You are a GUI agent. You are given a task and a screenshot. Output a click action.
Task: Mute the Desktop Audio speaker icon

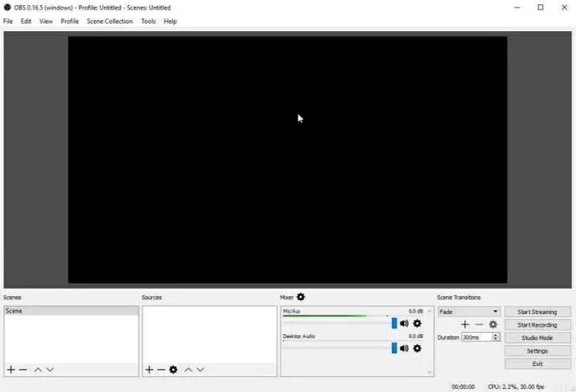click(405, 348)
